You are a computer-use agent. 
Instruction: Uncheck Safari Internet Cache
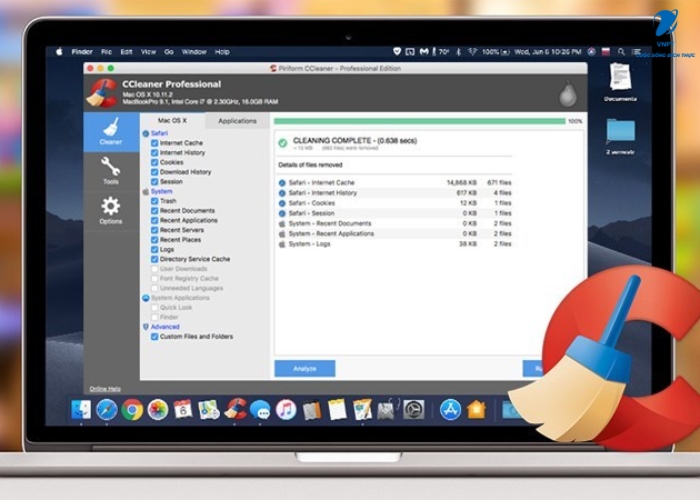pyautogui.click(x=154, y=143)
